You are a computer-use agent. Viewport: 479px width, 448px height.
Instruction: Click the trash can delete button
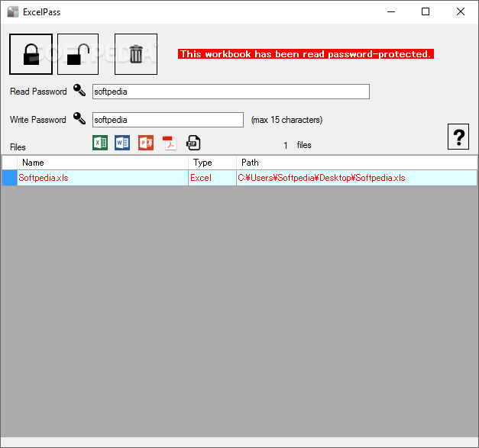pyautogui.click(x=136, y=54)
